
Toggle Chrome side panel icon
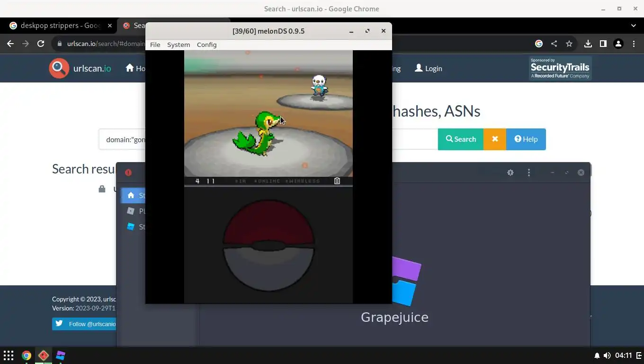tap(603, 44)
